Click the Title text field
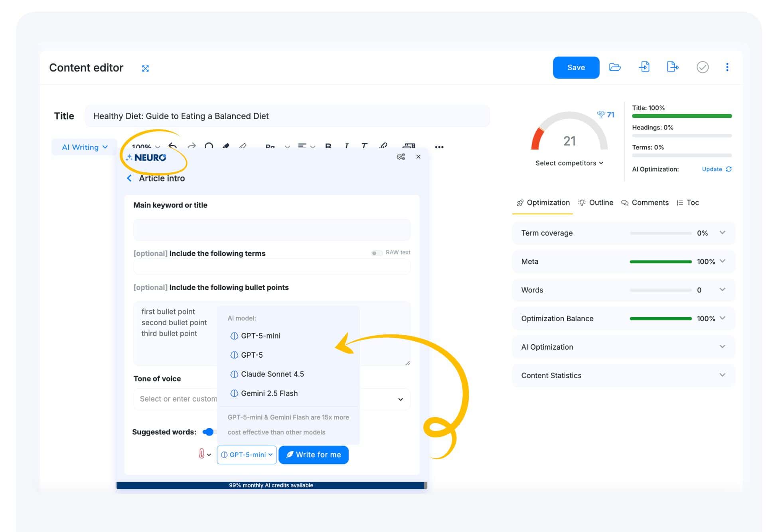The width and height of the screenshot is (778, 532). (x=287, y=116)
